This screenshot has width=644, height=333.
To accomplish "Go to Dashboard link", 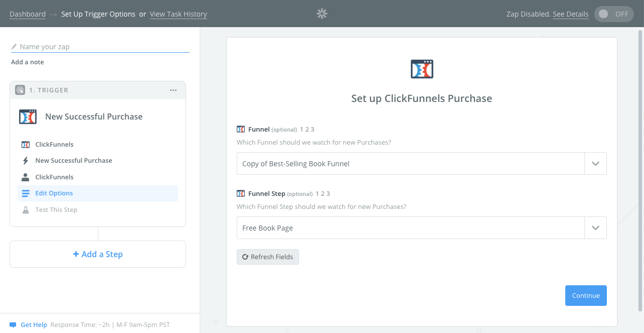I will pos(28,14).
